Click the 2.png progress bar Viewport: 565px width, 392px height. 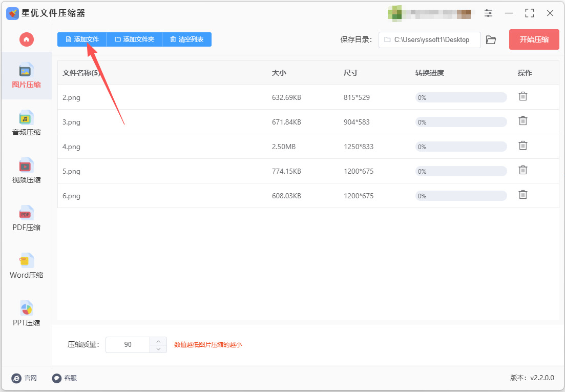pyautogui.click(x=461, y=97)
